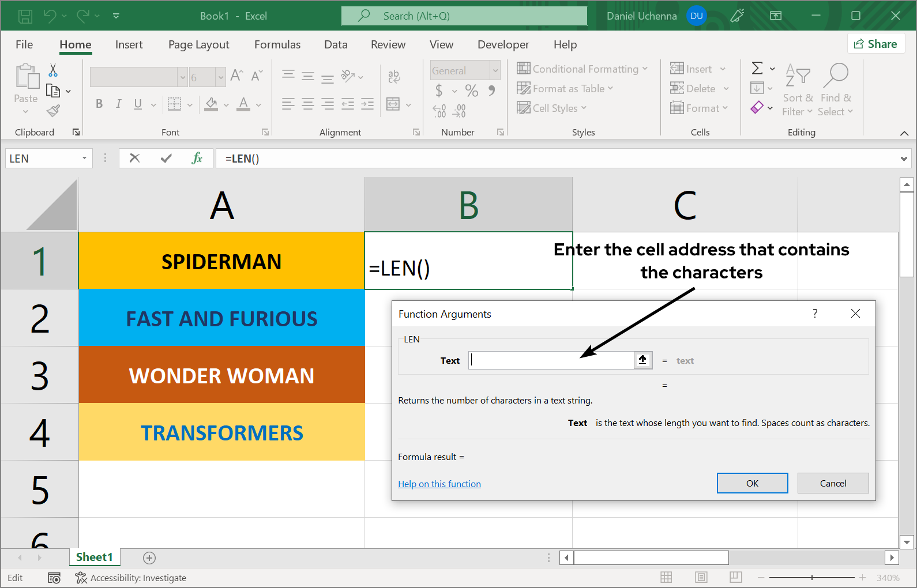Viewport: 917px width, 588px height.
Task: Open the Help on this function link
Action: (x=439, y=484)
